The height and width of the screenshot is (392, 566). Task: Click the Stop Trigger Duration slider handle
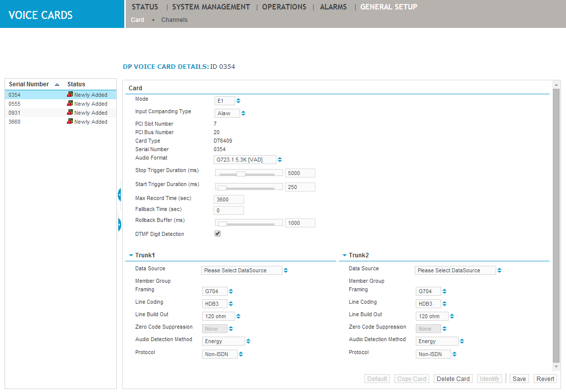pyautogui.click(x=241, y=174)
